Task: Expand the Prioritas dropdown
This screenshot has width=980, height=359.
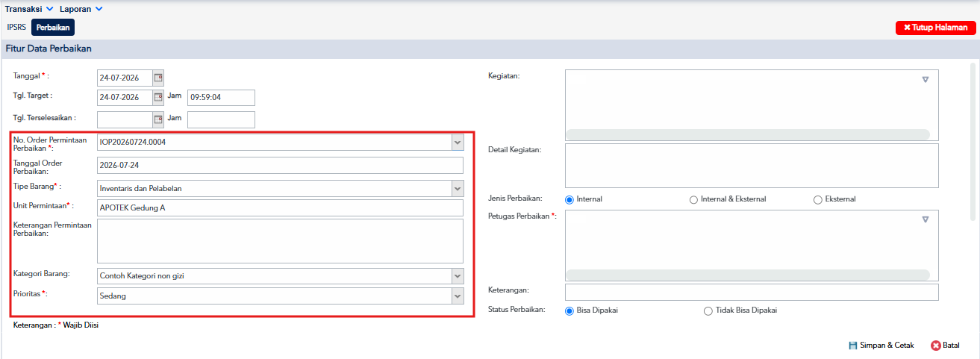Action: pyautogui.click(x=458, y=296)
